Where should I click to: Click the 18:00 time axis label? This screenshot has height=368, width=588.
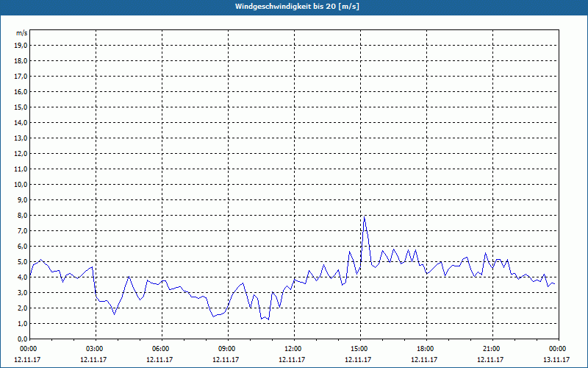tap(426, 349)
